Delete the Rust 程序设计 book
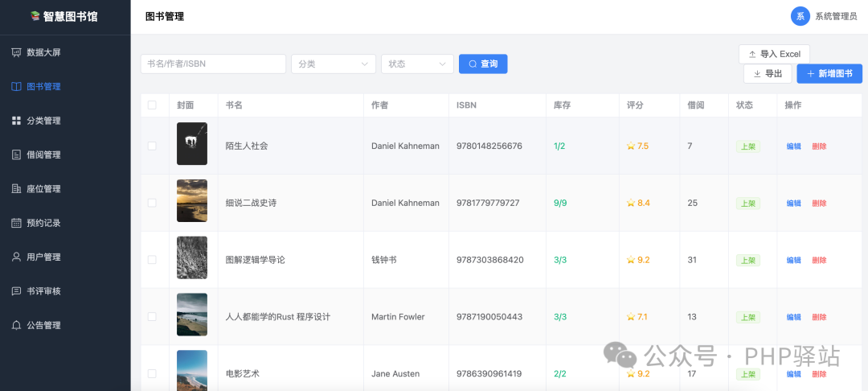This screenshot has height=391, width=868. tap(819, 317)
